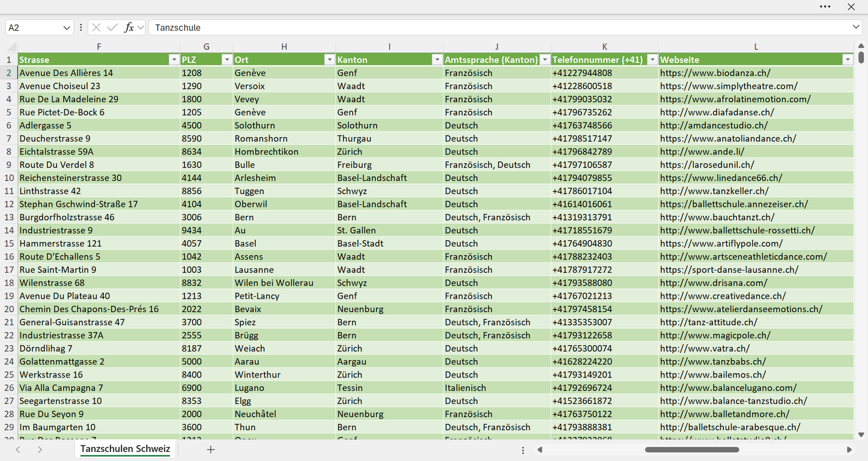Open the three-dots more options menu

pos(825,7)
